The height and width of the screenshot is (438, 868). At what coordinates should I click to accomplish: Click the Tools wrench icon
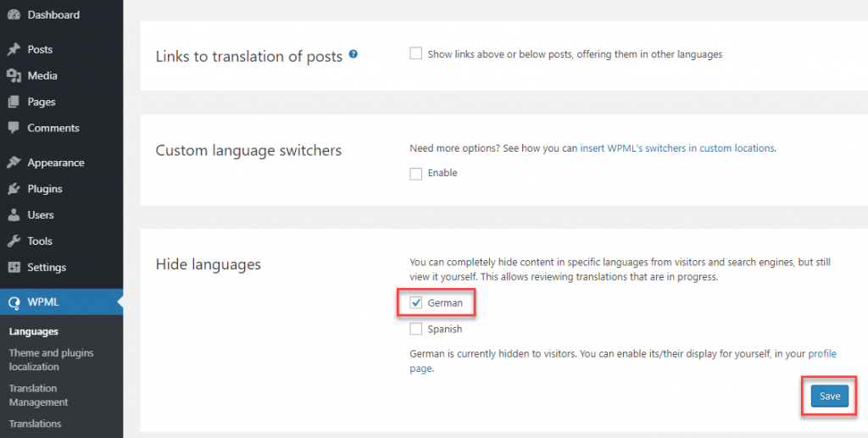(14, 241)
